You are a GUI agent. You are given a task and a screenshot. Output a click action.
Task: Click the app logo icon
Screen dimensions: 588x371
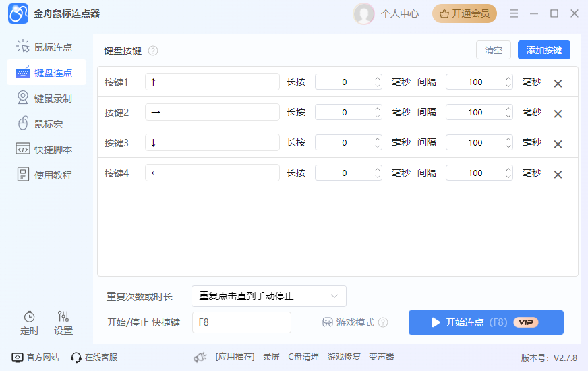point(18,13)
